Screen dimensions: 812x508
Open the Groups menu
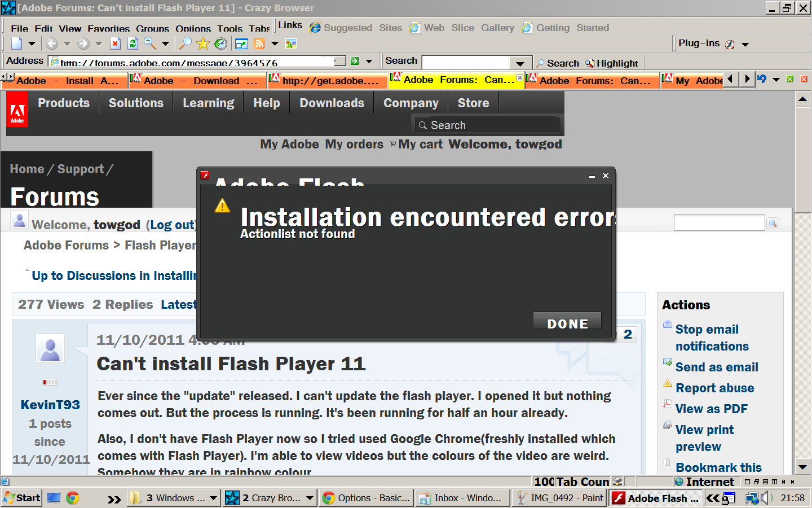pyautogui.click(x=152, y=28)
